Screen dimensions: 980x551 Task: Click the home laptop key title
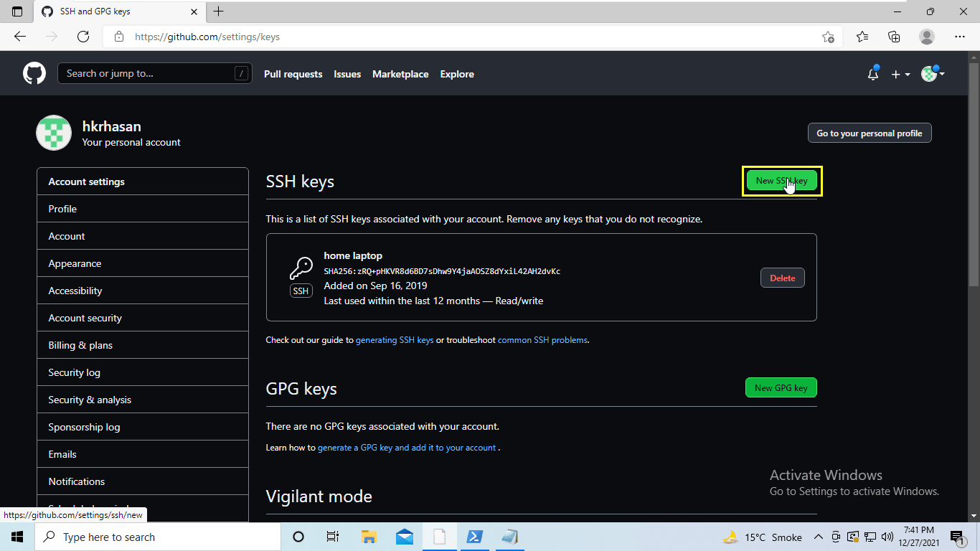point(353,255)
